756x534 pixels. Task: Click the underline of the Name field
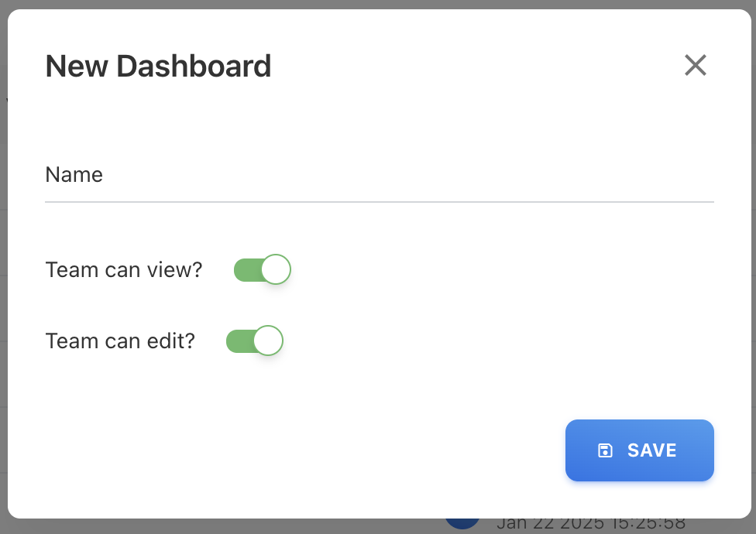[x=380, y=202]
